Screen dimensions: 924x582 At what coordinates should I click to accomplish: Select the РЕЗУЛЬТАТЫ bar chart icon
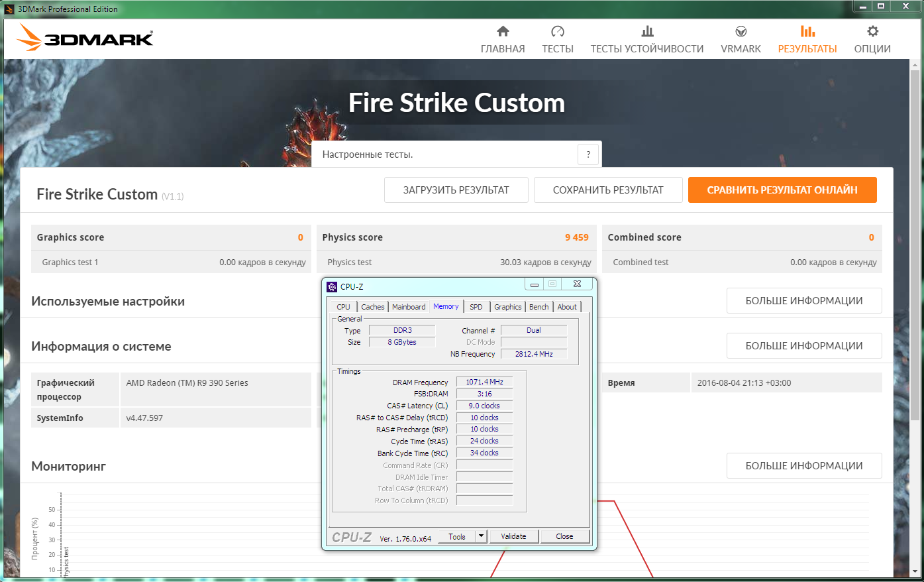807,31
